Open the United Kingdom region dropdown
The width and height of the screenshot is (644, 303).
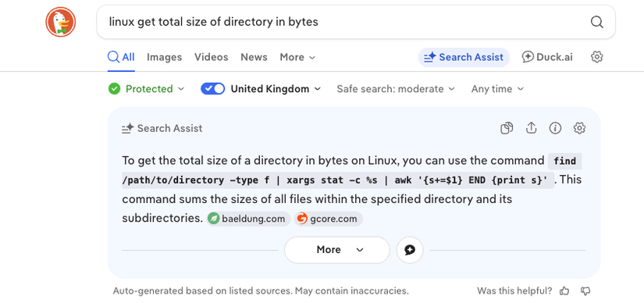pyautogui.click(x=276, y=89)
